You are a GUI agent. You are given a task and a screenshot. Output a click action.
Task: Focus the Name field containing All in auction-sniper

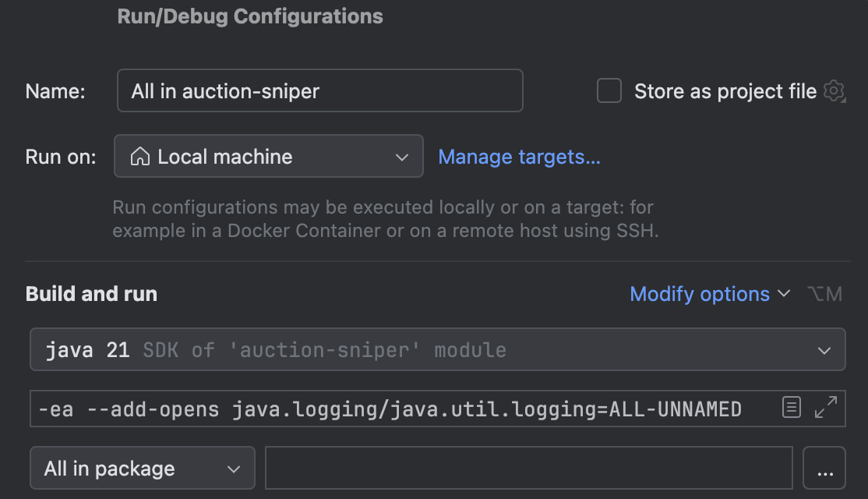(320, 90)
